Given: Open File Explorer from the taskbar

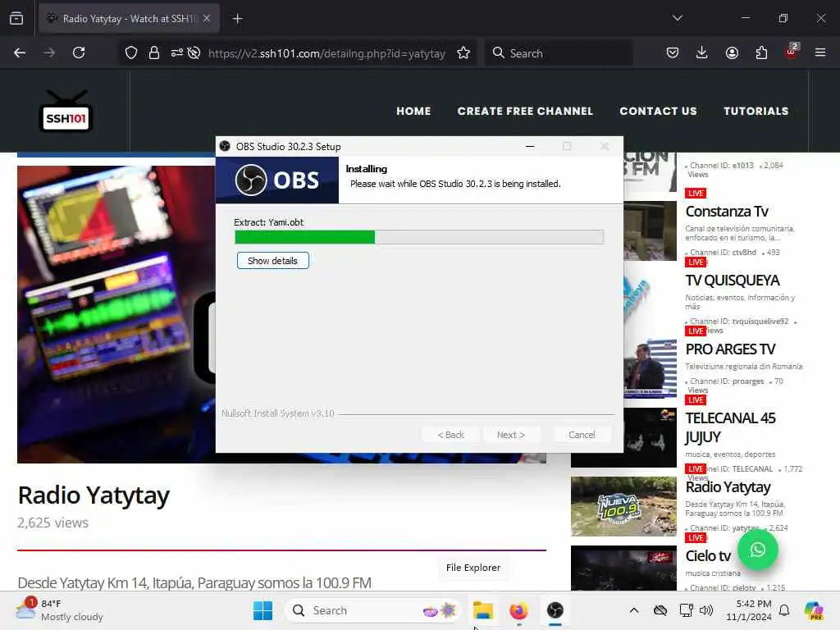Looking at the screenshot, I should point(482,610).
